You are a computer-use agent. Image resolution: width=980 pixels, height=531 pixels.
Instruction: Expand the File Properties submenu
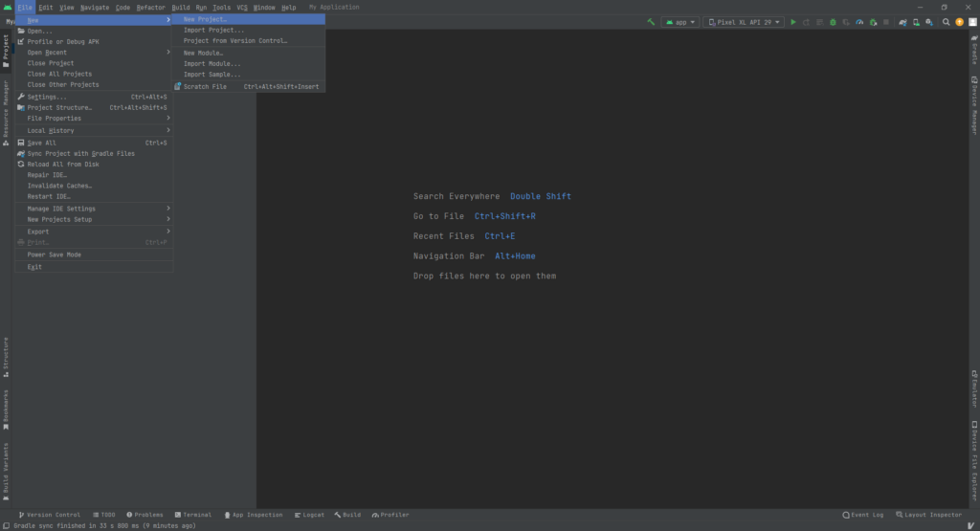pyautogui.click(x=94, y=118)
